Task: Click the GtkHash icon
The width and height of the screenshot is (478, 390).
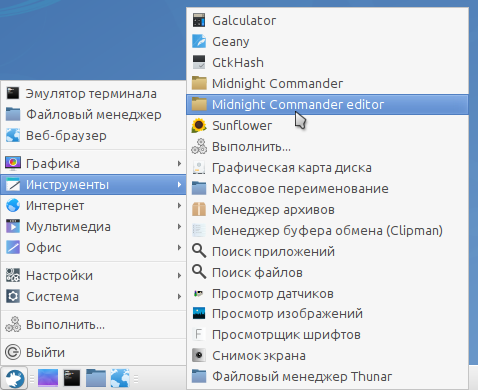Action: coord(199,62)
